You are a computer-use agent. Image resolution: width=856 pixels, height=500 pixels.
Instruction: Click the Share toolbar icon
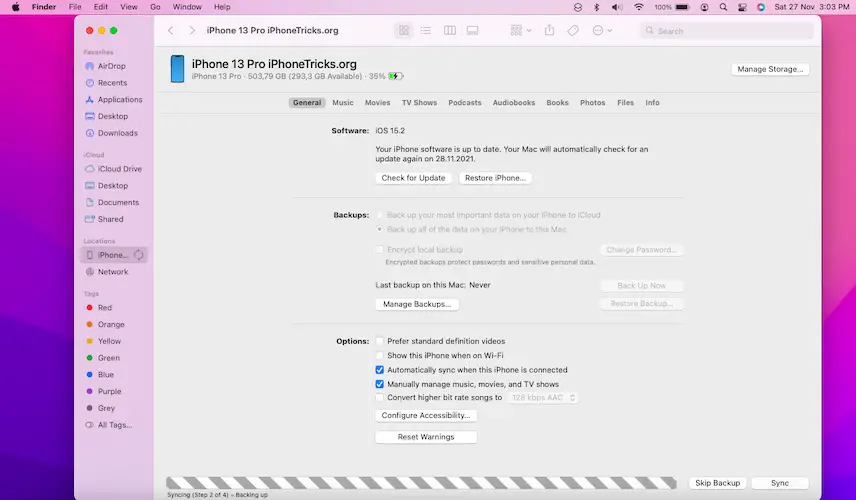pyautogui.click(x=550, y=31)
